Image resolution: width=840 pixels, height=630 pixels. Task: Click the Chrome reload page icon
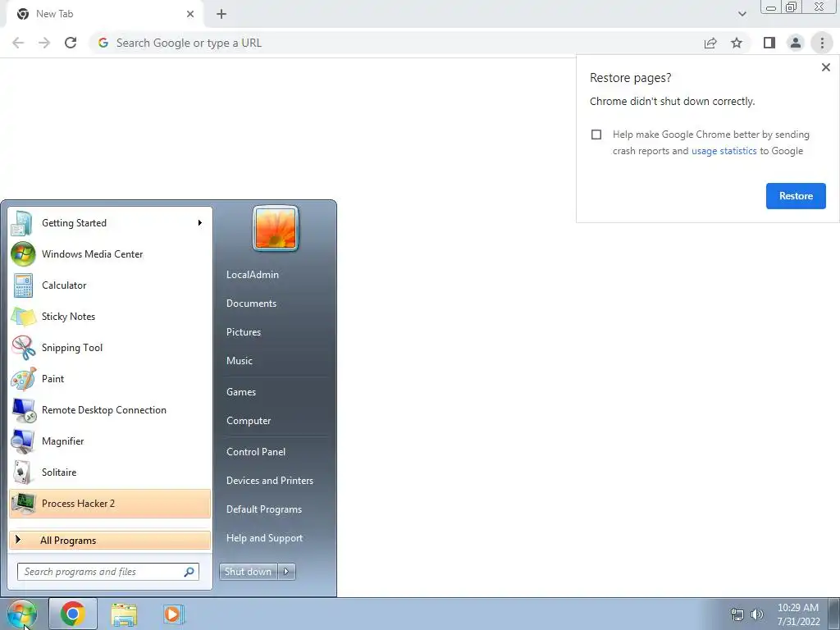pyautogui.click(x=71, y=43)
